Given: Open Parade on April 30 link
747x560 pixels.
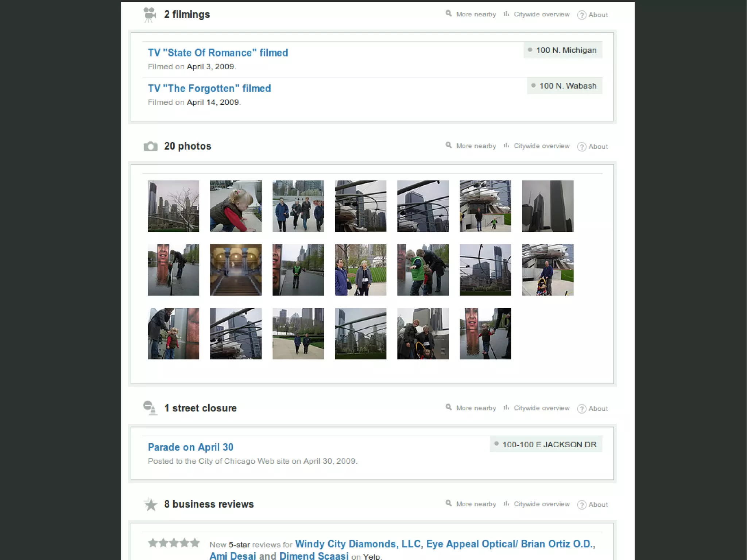Looking at the screenshot, I should point(190,447).
